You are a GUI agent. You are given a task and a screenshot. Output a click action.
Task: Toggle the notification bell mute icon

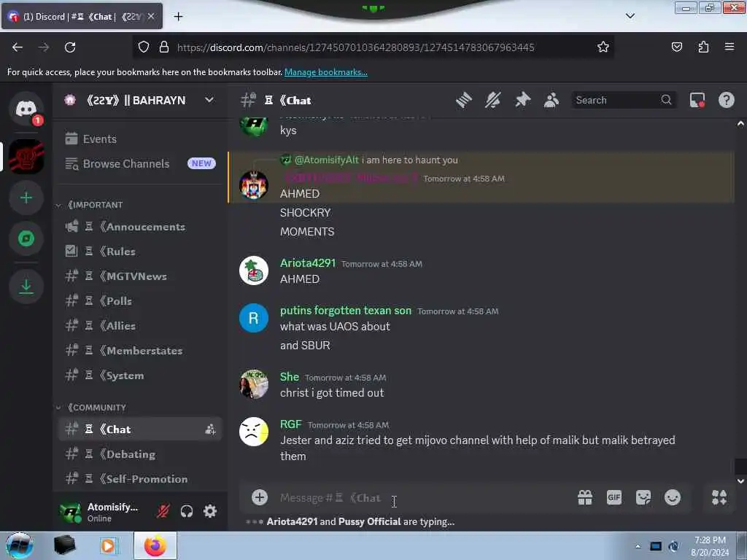493,100
